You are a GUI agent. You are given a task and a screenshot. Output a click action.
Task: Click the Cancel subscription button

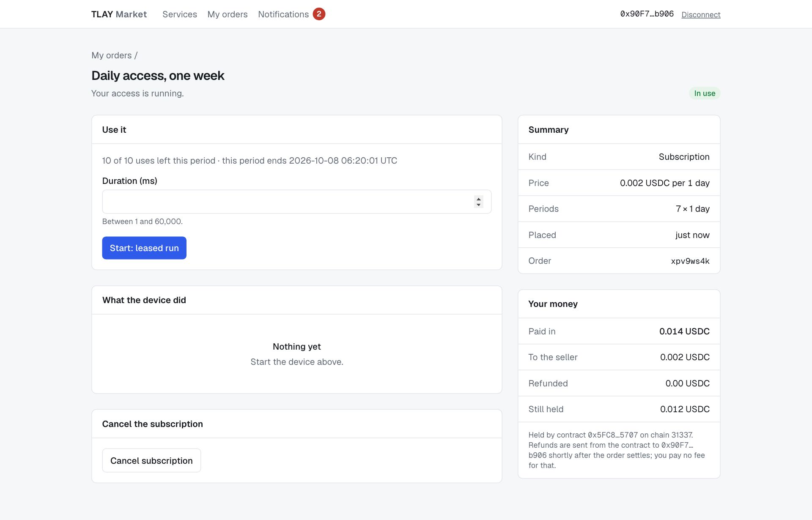151,460
